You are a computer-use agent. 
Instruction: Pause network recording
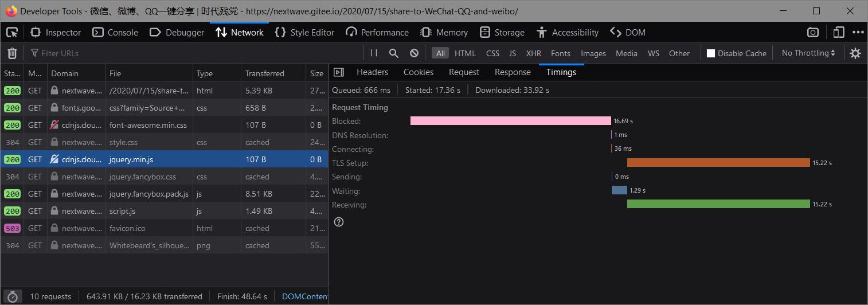coord(374,53)
